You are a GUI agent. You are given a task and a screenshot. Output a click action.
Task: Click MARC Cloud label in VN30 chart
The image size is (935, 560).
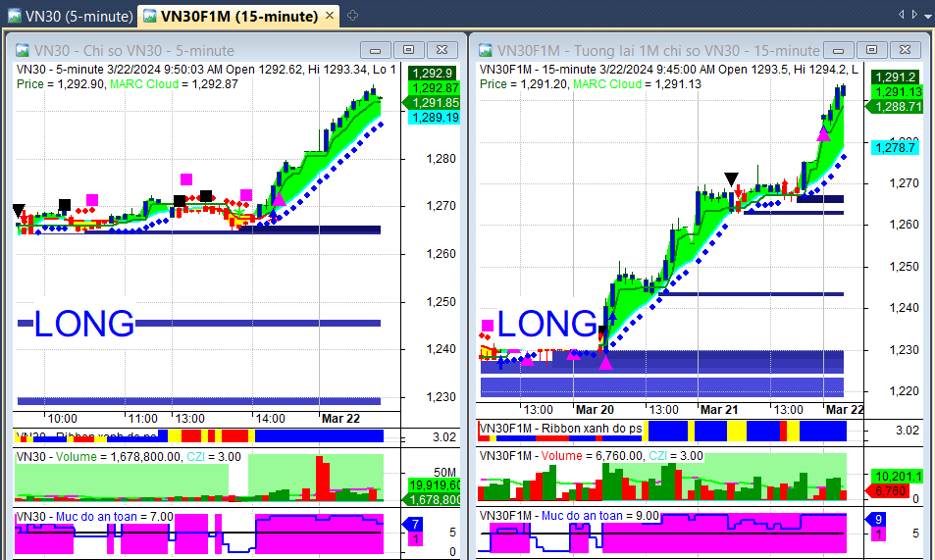143,84
